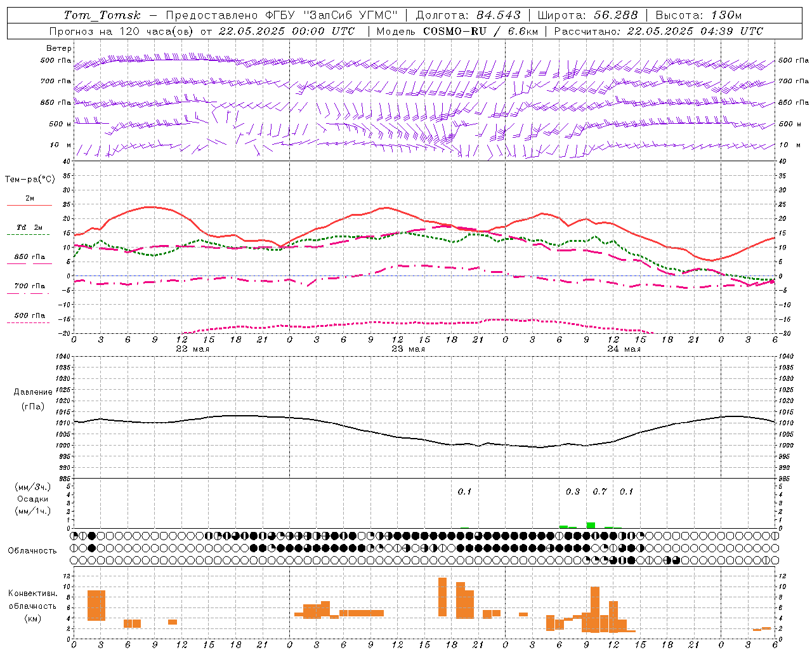
Task: Click the left "850 гПа" wind level label
Action: [56, 102]
